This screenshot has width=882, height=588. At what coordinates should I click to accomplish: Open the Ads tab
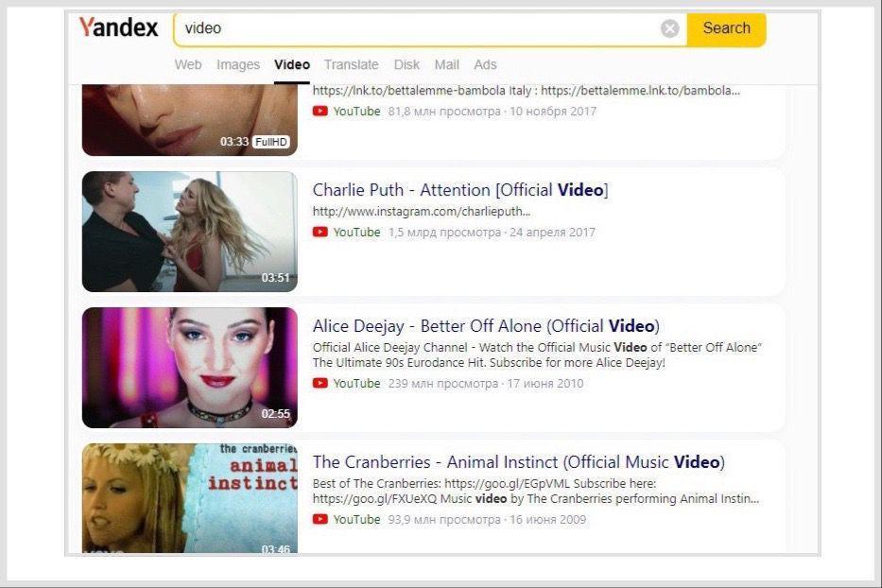click(x=485, y=64)
